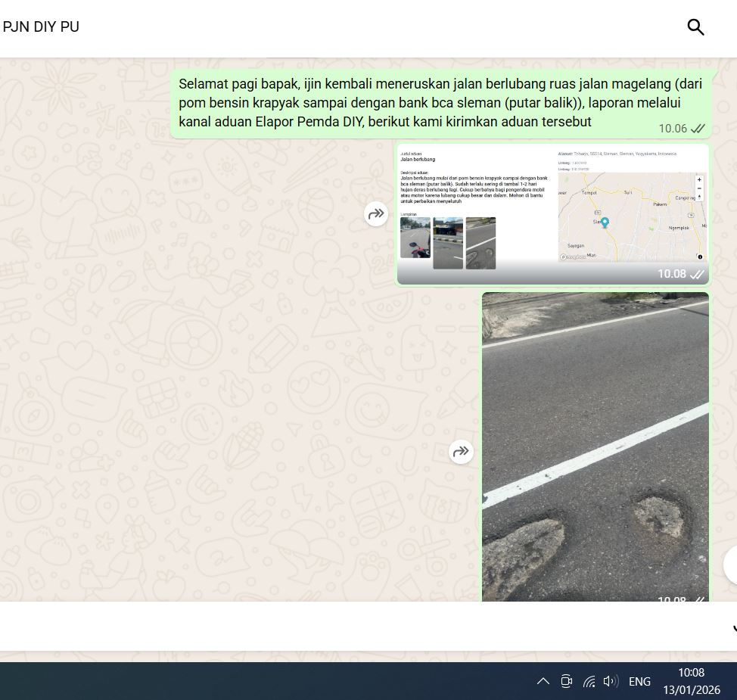The width and height of the screenshot is (737, 700).
Task: Click the Meet Now camera tray icon
Action: click(x=566, y=681)
